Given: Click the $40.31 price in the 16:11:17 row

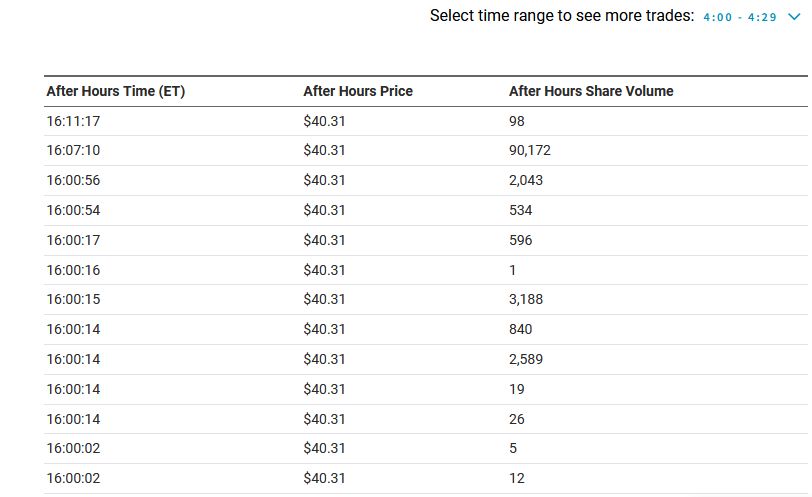Looking at the screenshot, I should pyautogui.click(x=324, y=121).
